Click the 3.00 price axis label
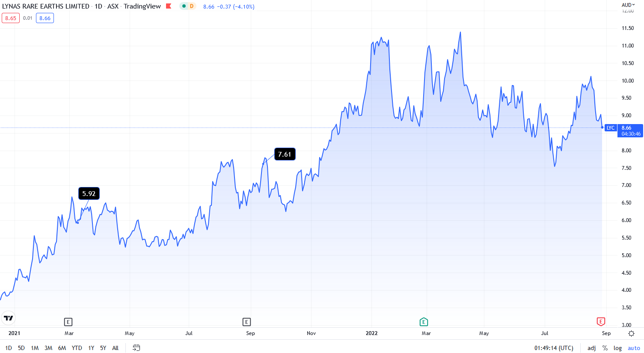 (626, 325)
